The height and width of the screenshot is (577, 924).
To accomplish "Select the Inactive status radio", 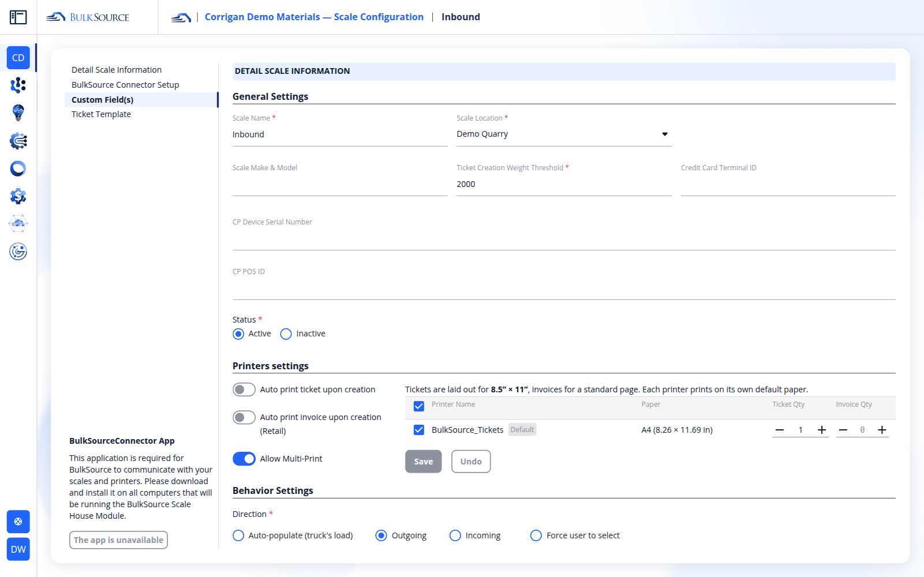I will (286, 334).
